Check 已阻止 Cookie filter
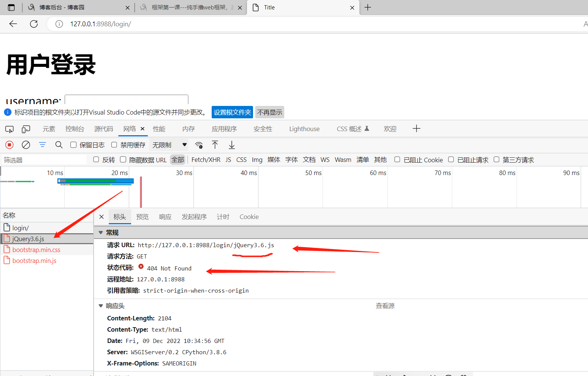The image size is (588, 376). tap(397, 160)
